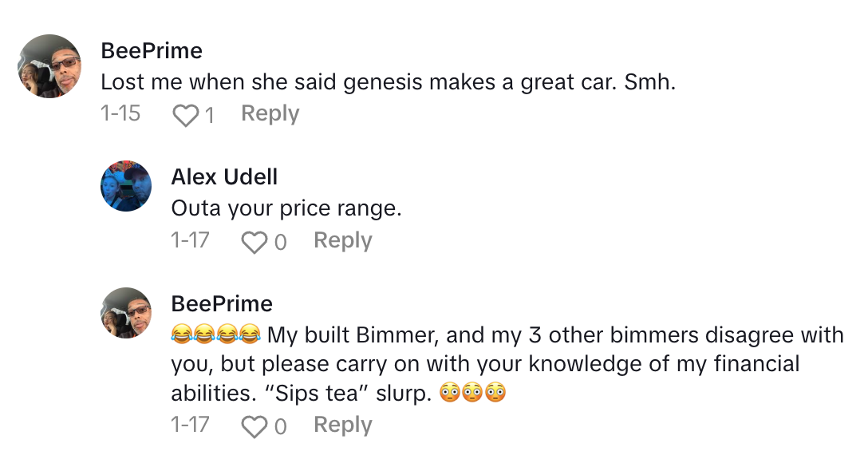Like BeePrime's reply about his Bimmers
This screenshot has width=868, height=471.
[254, 426]
